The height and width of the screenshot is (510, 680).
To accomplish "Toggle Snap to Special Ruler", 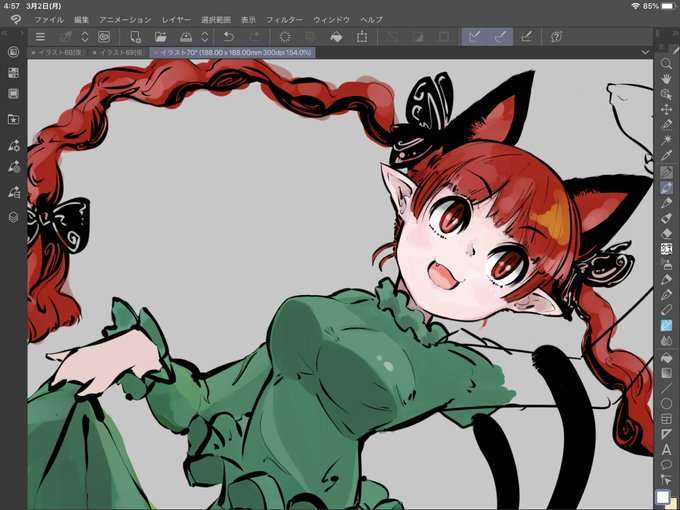I will [500, 37].
